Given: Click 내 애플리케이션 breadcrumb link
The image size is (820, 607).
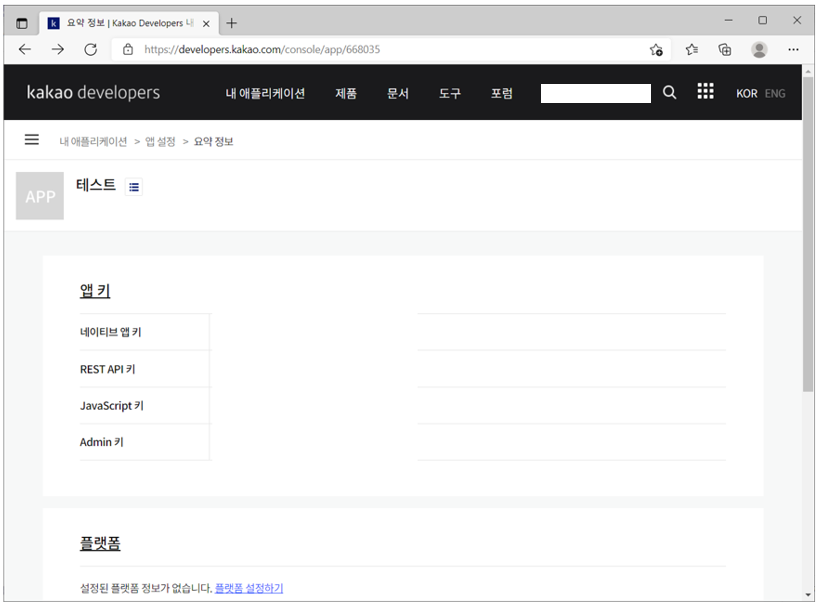Looking at the screenshot, I should coord(93,142).
